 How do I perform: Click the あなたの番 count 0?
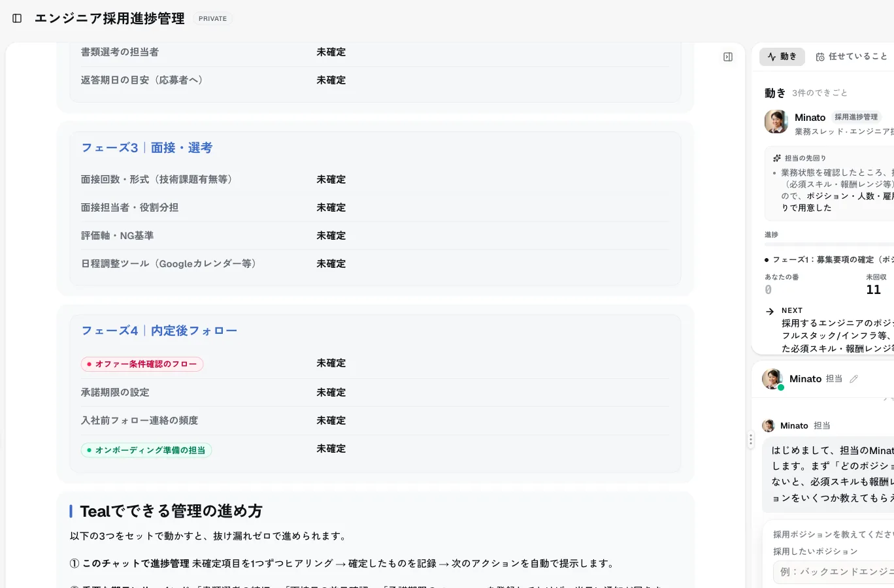pyautogui.click(x=769, y=289)
